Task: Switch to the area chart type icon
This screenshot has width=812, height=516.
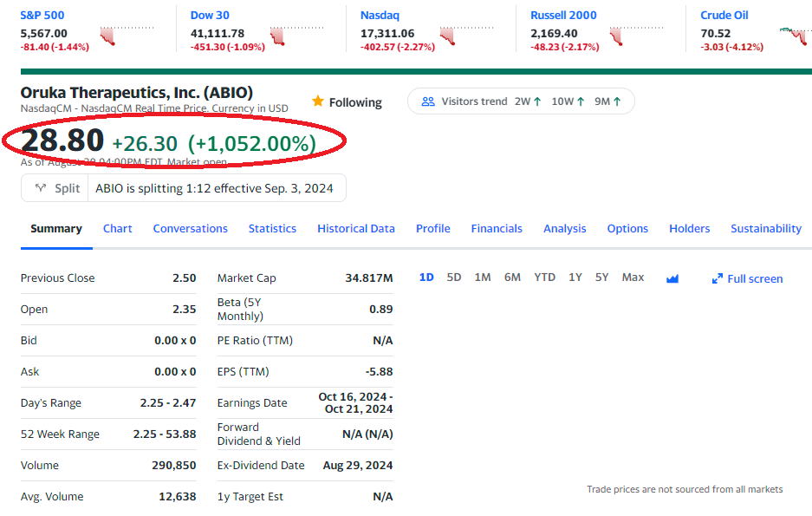Action: point(672,278)
